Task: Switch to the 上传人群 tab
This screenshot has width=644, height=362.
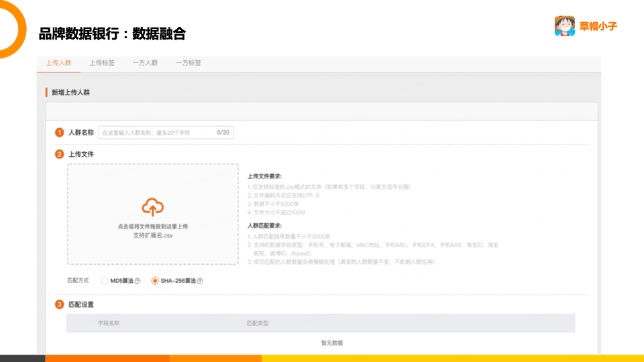Action: click(58, 63)
